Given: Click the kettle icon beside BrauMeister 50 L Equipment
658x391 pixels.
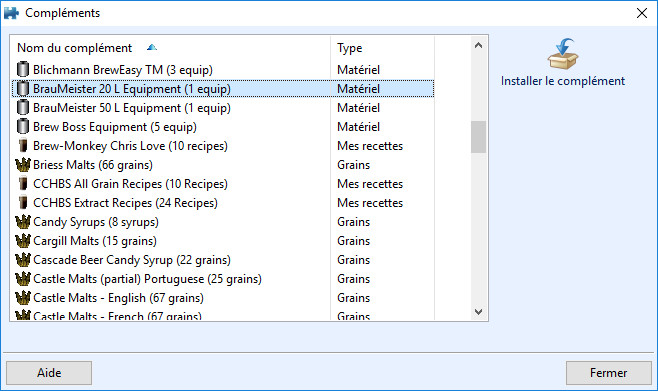Looking at the screenshot, I should [x=23, y=108].
